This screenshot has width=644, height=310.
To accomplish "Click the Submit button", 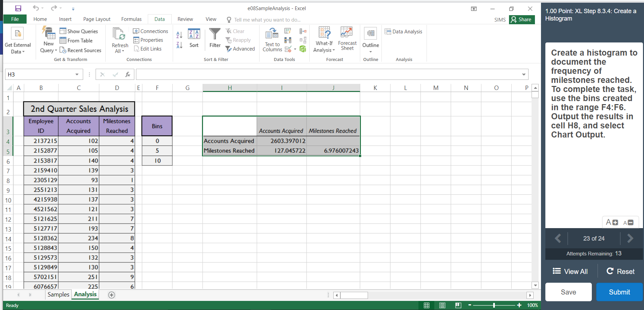I will click(619, 292).
